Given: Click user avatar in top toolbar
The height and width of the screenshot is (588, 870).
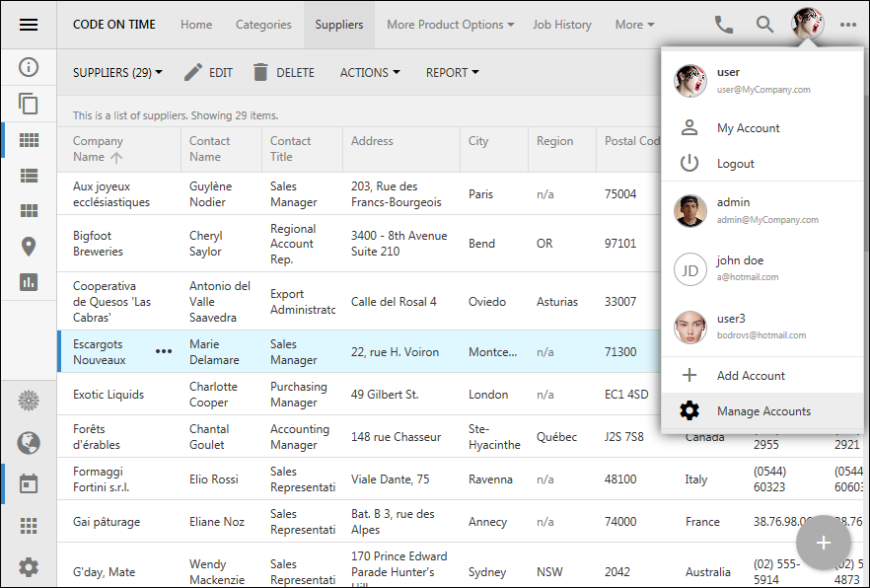Looking at the screenshot, I should [x=807, y=24].
